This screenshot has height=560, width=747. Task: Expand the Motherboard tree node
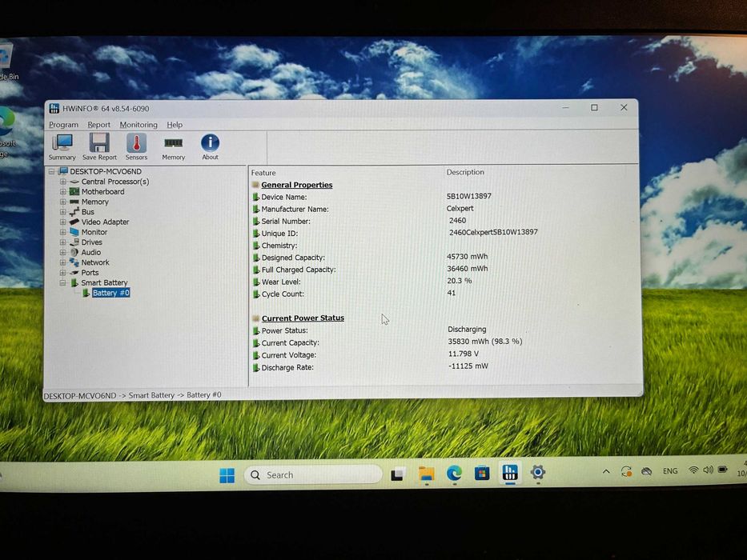point(63,191)
